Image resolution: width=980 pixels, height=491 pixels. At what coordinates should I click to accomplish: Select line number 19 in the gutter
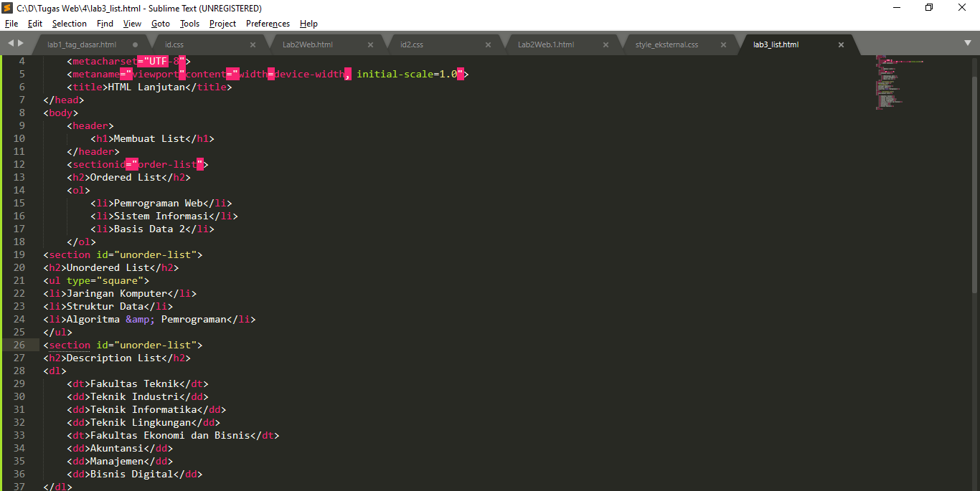pyautogui.click(x=19, y=254)
